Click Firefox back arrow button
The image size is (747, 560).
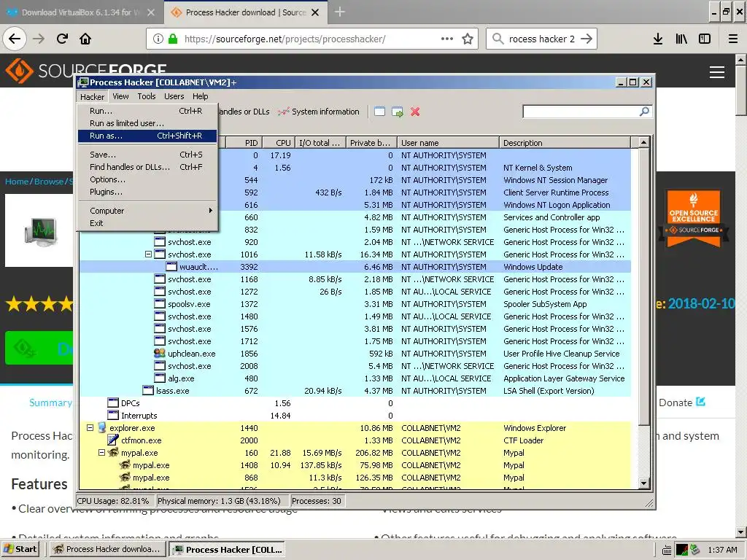[15, 39]
